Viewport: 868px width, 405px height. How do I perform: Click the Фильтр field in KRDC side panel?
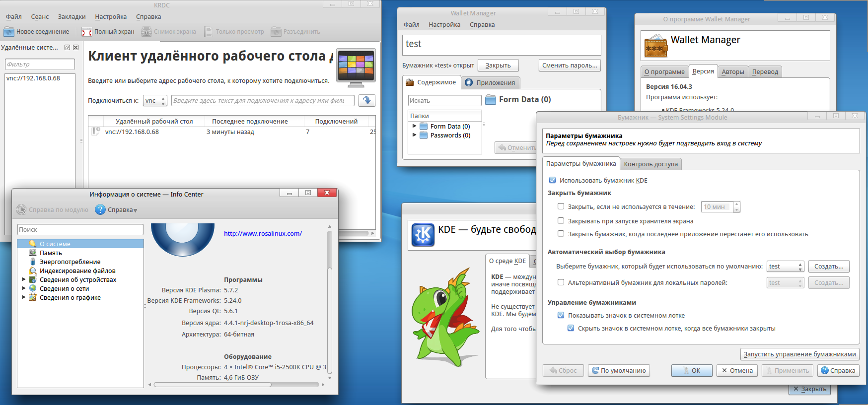coord(40,65)
